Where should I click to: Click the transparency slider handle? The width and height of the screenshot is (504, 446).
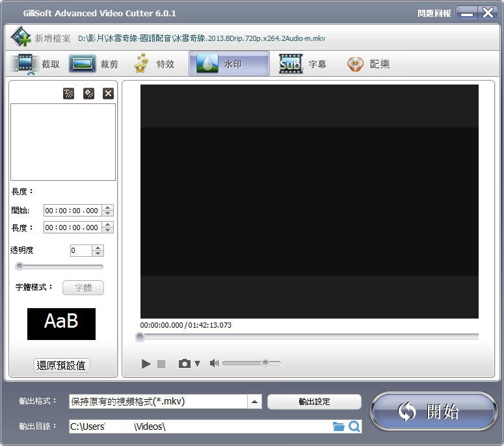(x=20, y=266)
